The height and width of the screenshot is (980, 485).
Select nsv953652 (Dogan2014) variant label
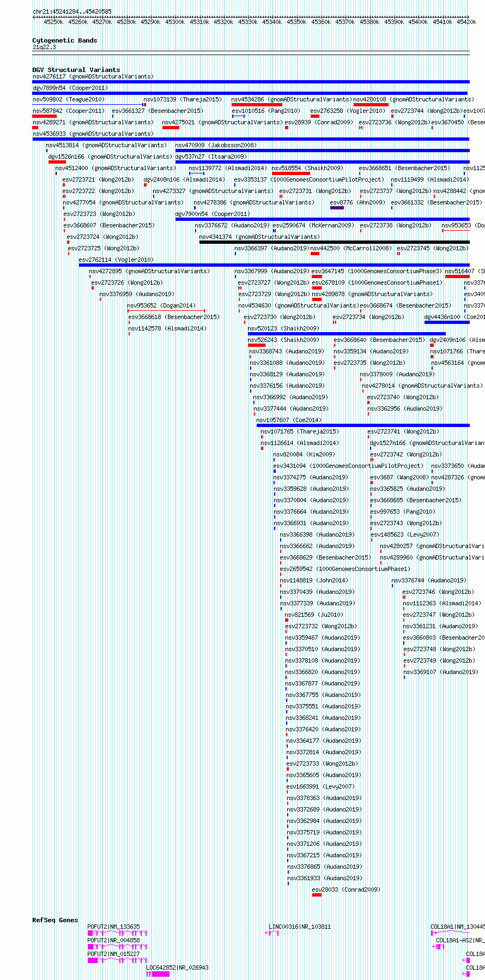[x=161, y=305]
